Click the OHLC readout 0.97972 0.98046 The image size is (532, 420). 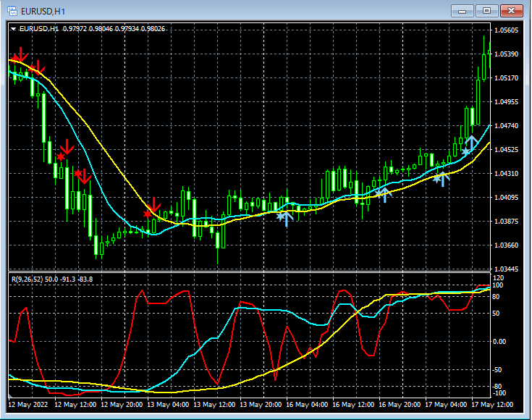pos(88,29)
